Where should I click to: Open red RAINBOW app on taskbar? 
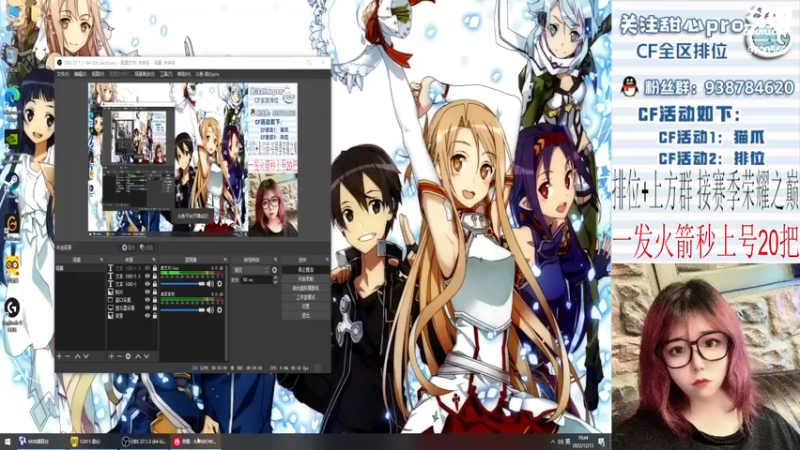click(195, 441)
